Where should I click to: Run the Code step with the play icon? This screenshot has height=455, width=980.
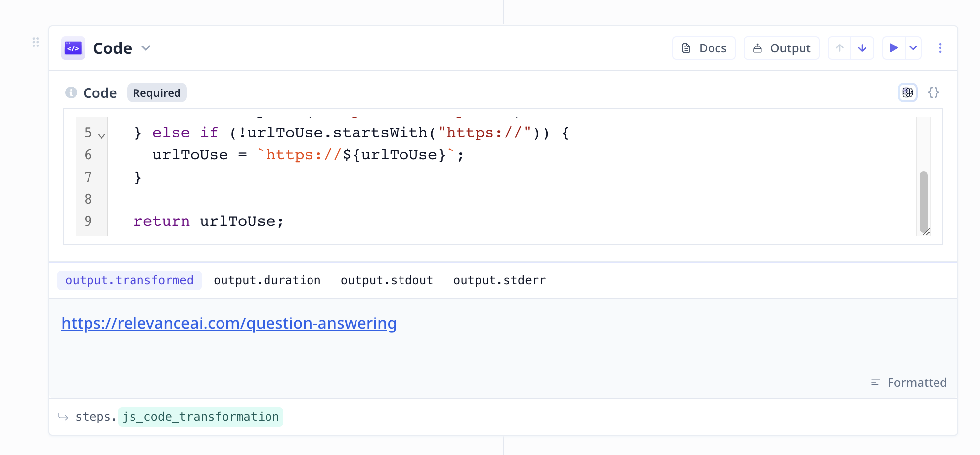pos(893,48)
